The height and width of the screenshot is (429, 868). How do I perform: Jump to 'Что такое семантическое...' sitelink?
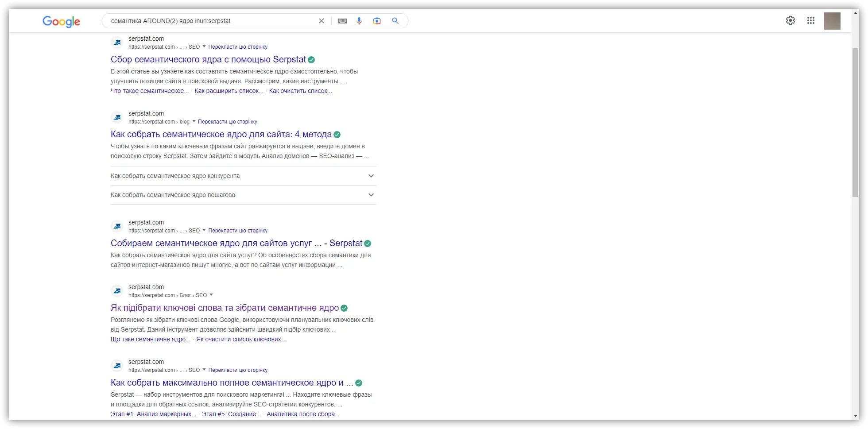point(150,91)
